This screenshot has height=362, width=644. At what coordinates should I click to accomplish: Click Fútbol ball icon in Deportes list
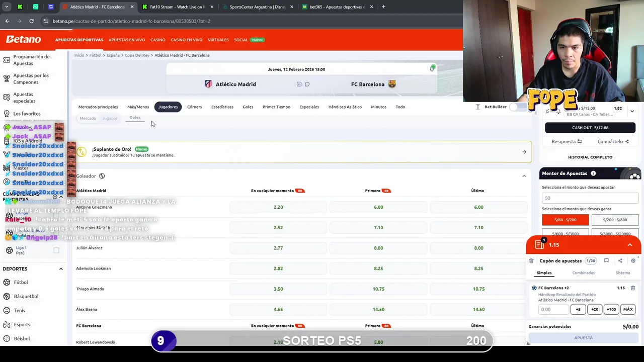[7, 282]
